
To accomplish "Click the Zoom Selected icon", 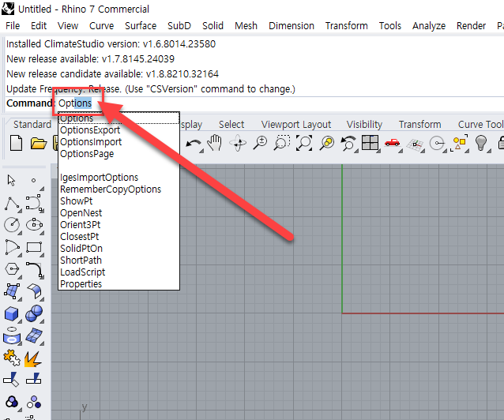I will (x=327, y=143).
